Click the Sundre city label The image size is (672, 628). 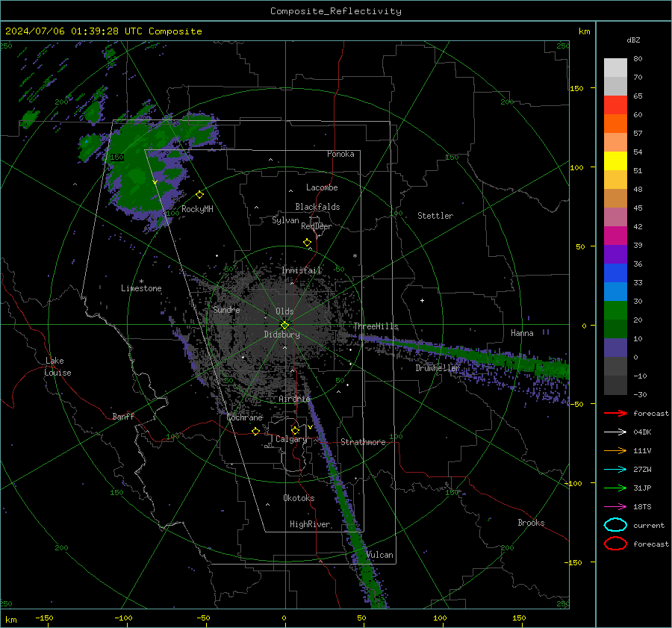226,309
